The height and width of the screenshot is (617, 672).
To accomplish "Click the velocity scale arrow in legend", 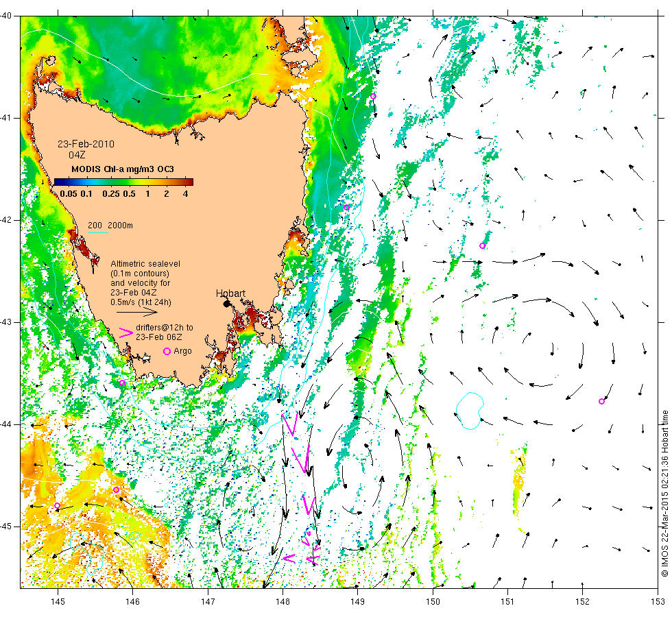I will click(x=137, y=313).
